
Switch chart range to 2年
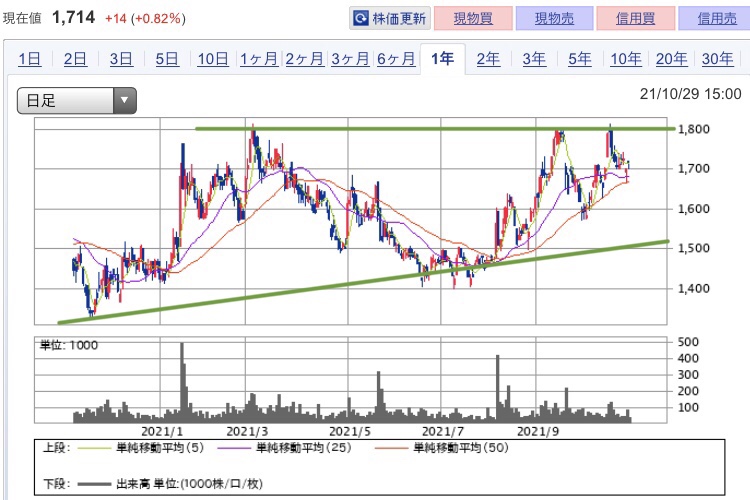[x=488, y=59]
